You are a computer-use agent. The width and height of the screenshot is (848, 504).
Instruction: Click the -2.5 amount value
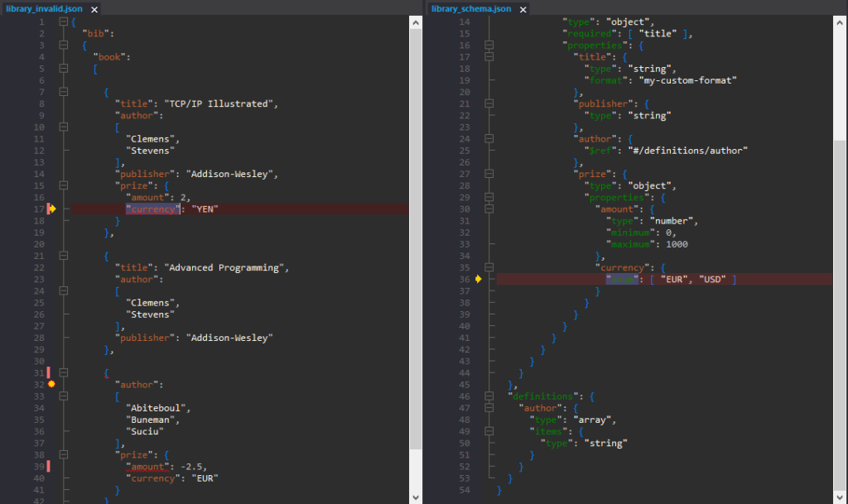pyautogui.click(x=191, y=467)
